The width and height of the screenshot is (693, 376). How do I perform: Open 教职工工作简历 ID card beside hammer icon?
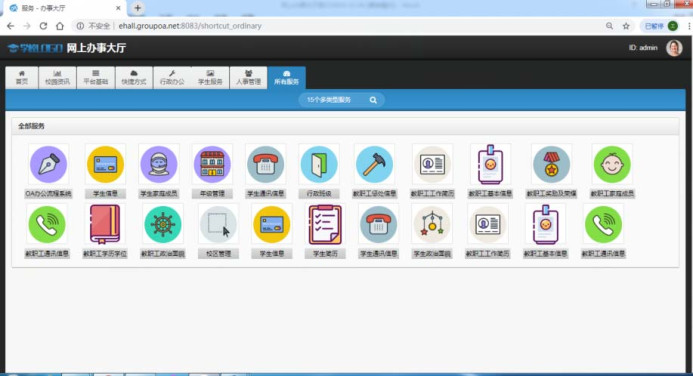[432, 164]
